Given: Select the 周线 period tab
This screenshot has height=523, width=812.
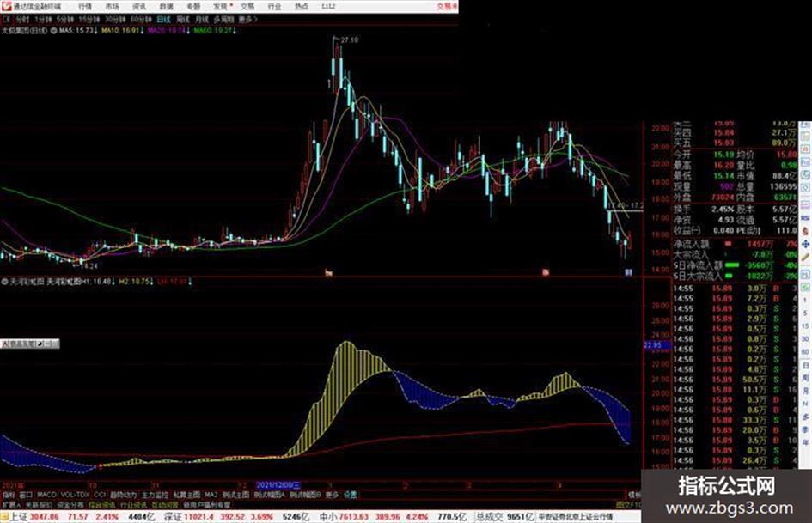Looking at the screenshot, I should tap(183, 19).
